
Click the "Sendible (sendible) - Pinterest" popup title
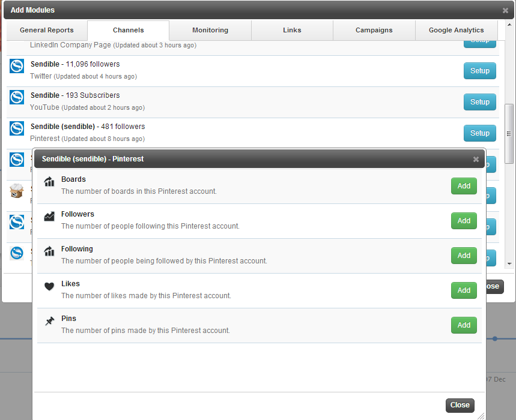(93, 159)
